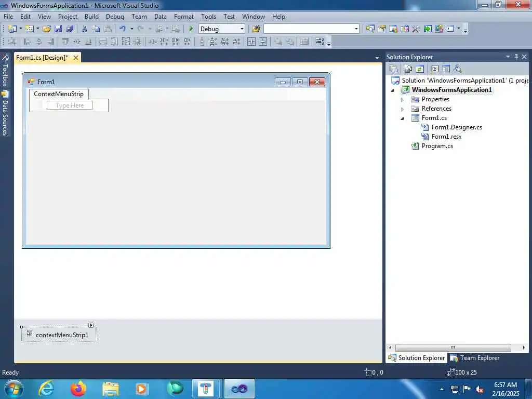Click the Toolbox wrench and hammer icon
The image size is (532, 399).
(416, 29)
